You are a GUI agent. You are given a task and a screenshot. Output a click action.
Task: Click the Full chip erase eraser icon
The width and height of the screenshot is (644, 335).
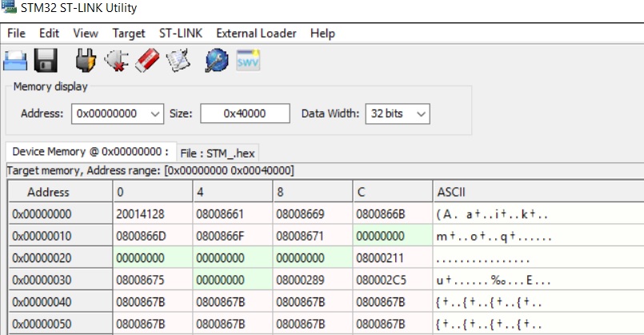147,61
